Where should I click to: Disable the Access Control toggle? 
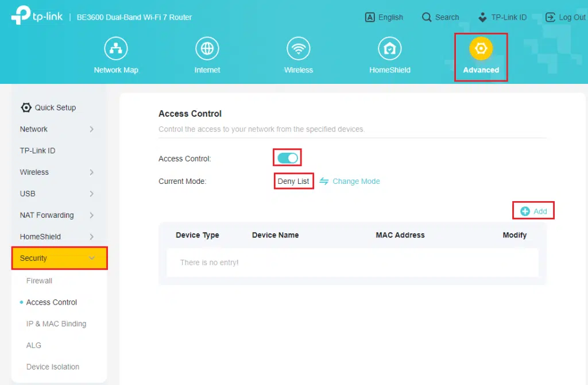point(288,159)
